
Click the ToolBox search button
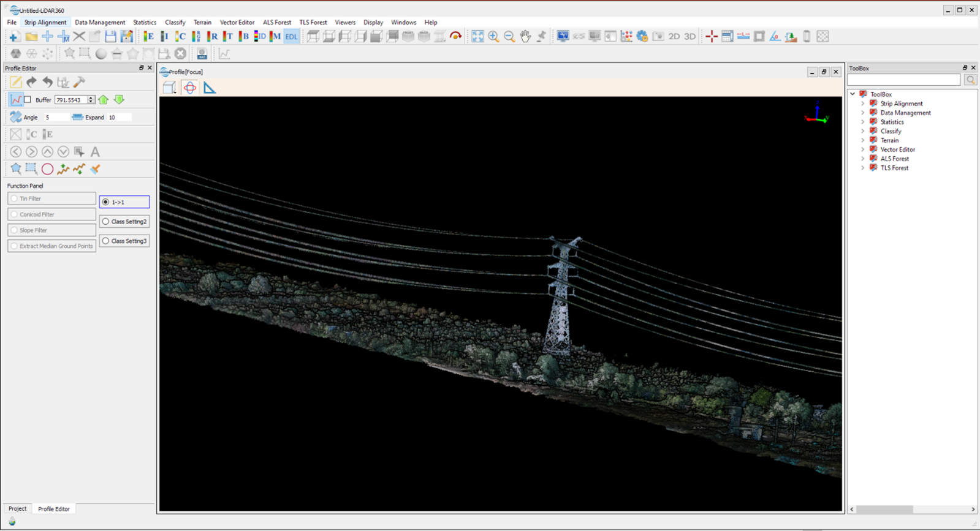pos(970,80)
